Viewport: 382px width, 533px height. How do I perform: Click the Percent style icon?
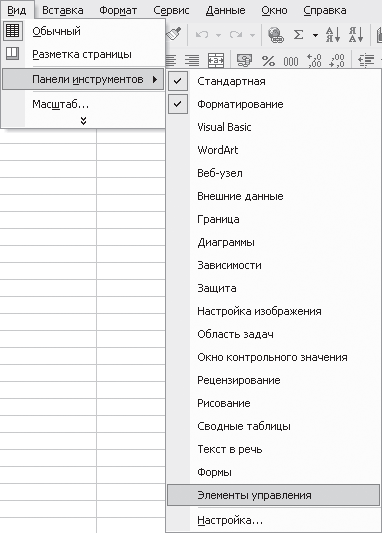268,61
